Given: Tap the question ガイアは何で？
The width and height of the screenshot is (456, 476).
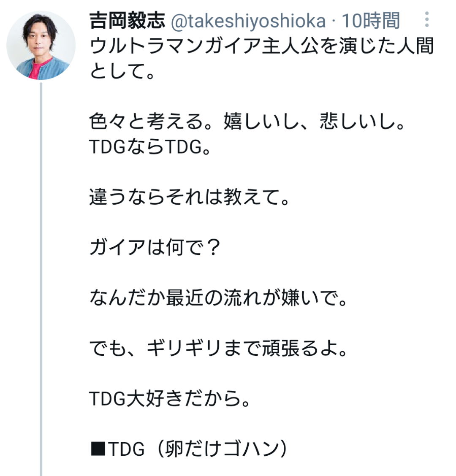Looking at the screenshot, I should tap(155, 249).
